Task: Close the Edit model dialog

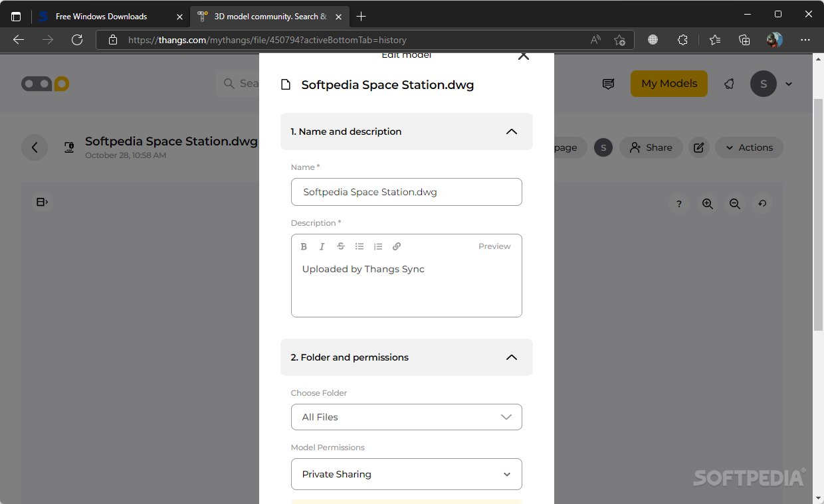Action: point(524,56)
